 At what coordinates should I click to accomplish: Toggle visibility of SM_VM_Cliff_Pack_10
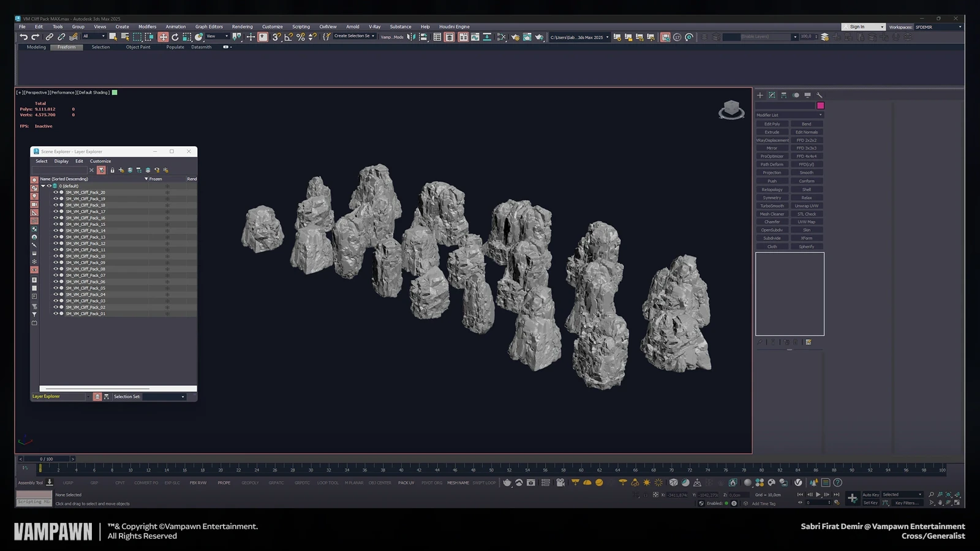tap(56, 256)
